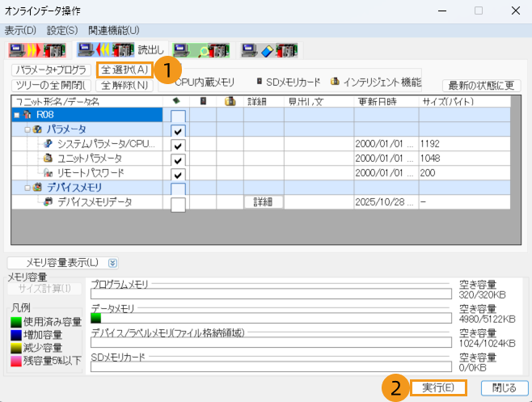Click the リモートパスワード item icon

click(48, 173)
